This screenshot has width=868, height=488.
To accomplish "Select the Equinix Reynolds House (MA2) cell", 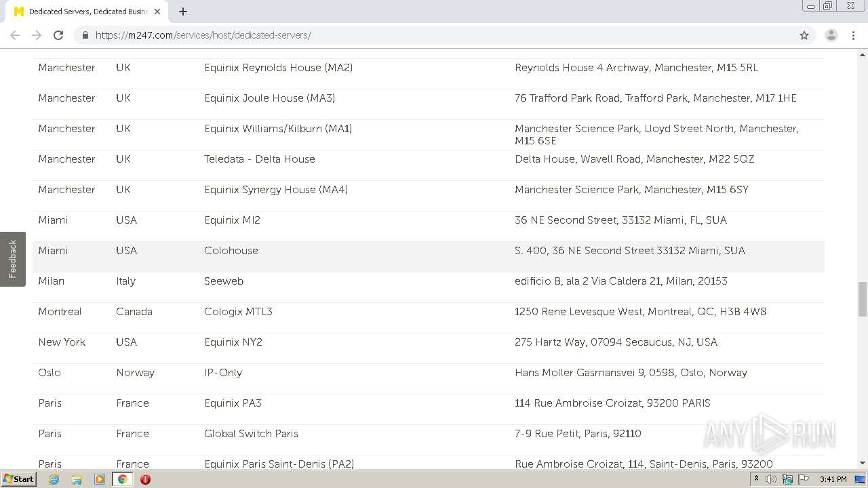I will 278,68.
